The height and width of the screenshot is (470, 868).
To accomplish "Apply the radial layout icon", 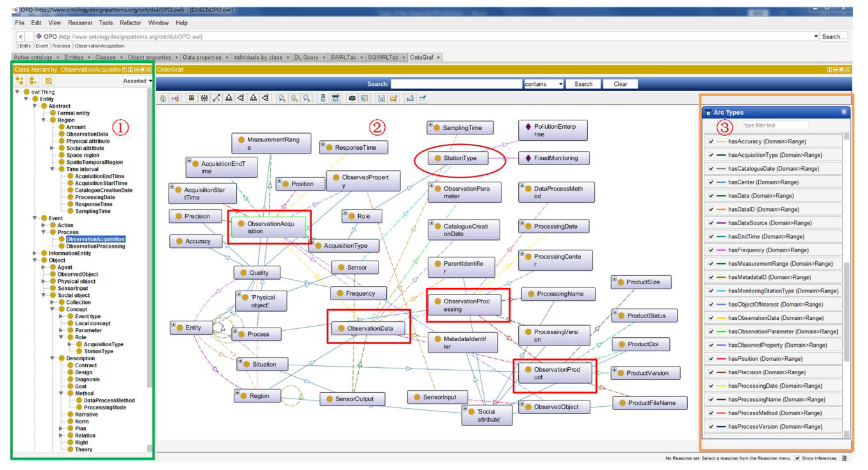I will (x=204, y=98).
